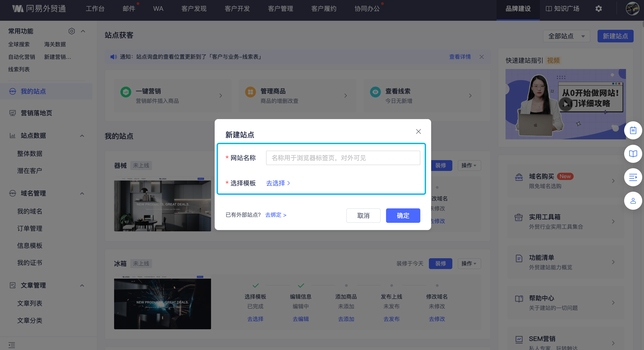The image size is (644, 350).
Task: Open the 知识广场 tab
Action: pyautogui.click(x=562, y=9)
